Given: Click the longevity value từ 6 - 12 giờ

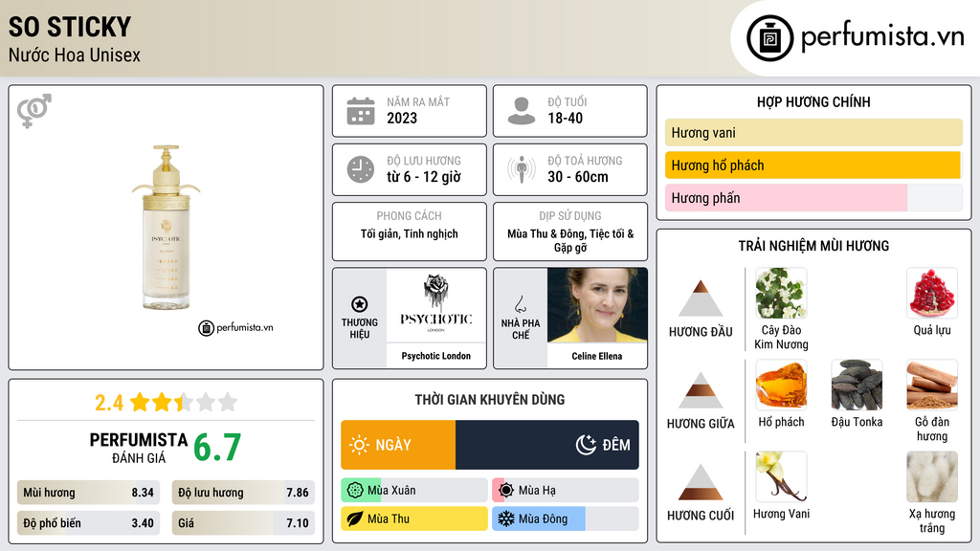Looking at the screenshot, I should [424, 177].
